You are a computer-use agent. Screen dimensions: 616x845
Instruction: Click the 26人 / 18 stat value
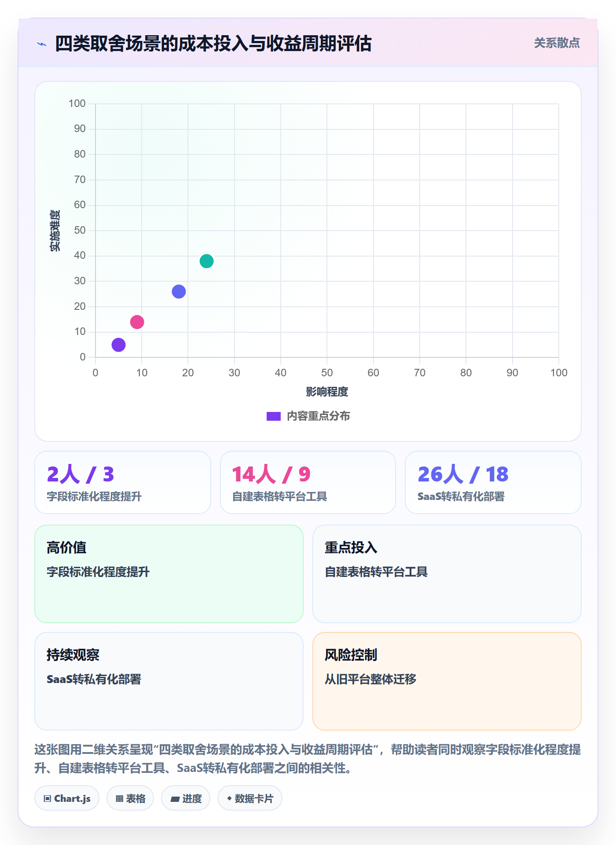tap(463, 474)
